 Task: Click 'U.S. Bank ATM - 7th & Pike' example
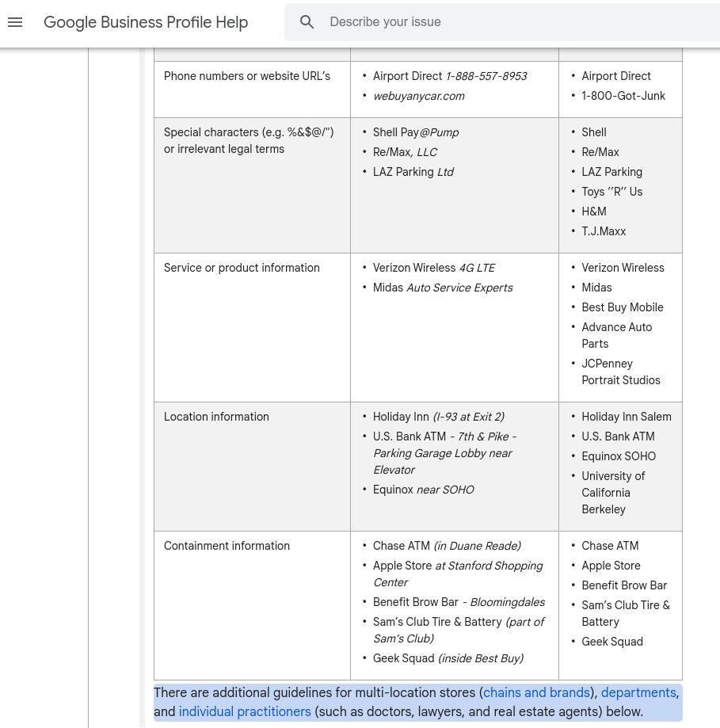(444, 454)
